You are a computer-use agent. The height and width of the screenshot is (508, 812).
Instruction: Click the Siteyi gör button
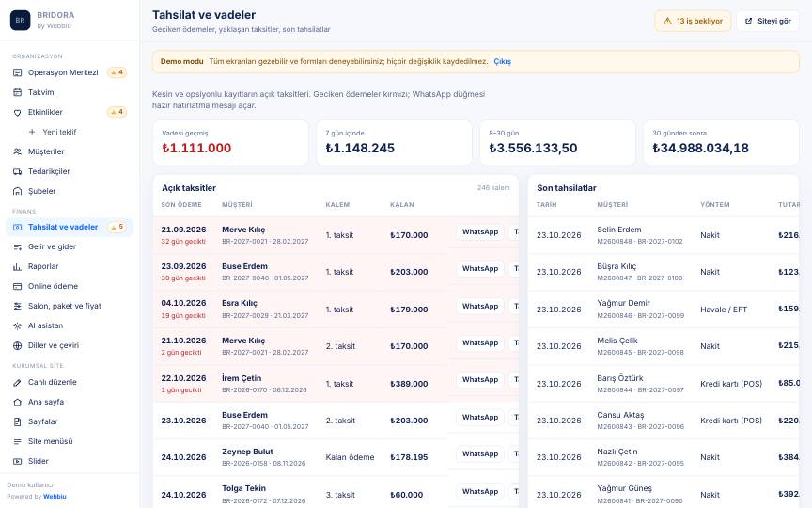(768, 21)
